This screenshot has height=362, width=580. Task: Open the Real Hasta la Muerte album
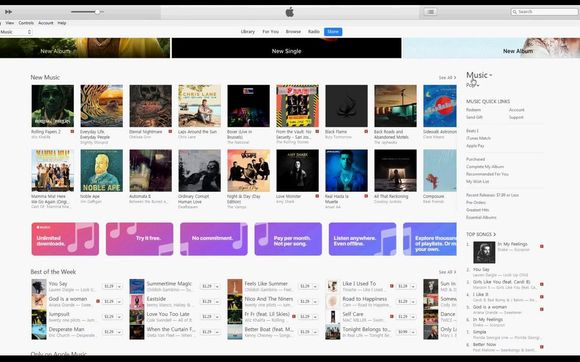347,170
